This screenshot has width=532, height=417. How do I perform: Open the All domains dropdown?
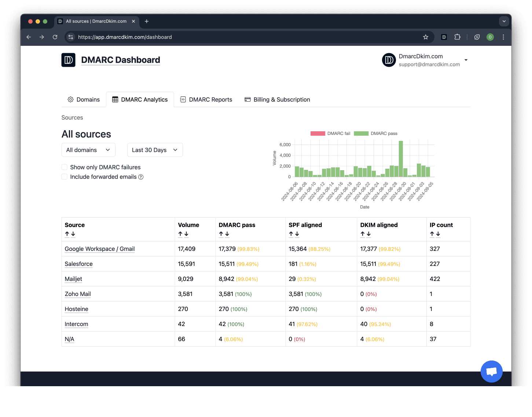pyautogui.click(x=88, y=150)
